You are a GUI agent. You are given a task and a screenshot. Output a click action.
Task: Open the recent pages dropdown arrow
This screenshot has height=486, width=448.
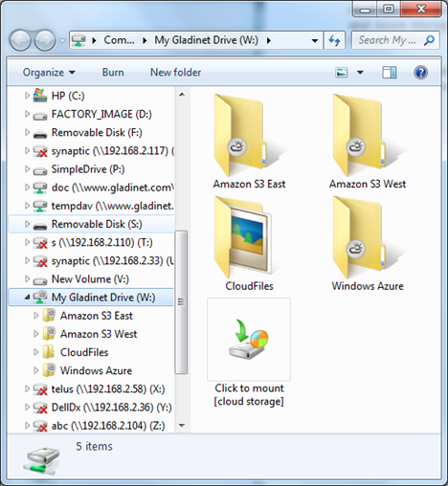pos(62,40)
